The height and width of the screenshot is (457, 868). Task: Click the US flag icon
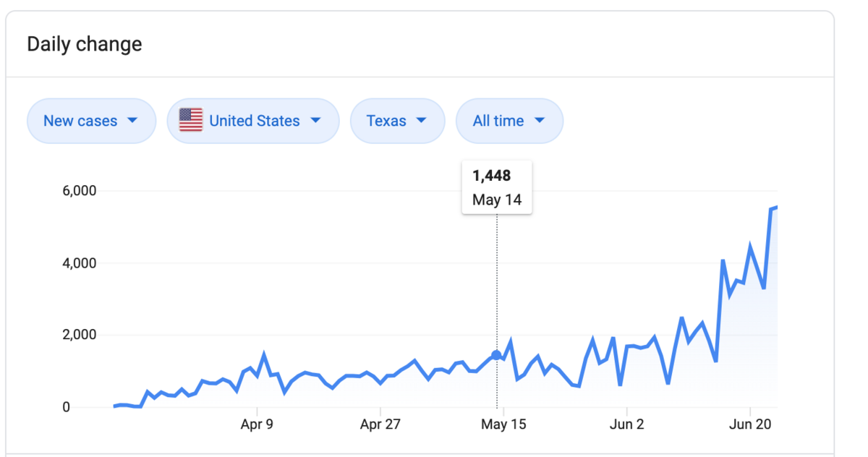[191, 121]
